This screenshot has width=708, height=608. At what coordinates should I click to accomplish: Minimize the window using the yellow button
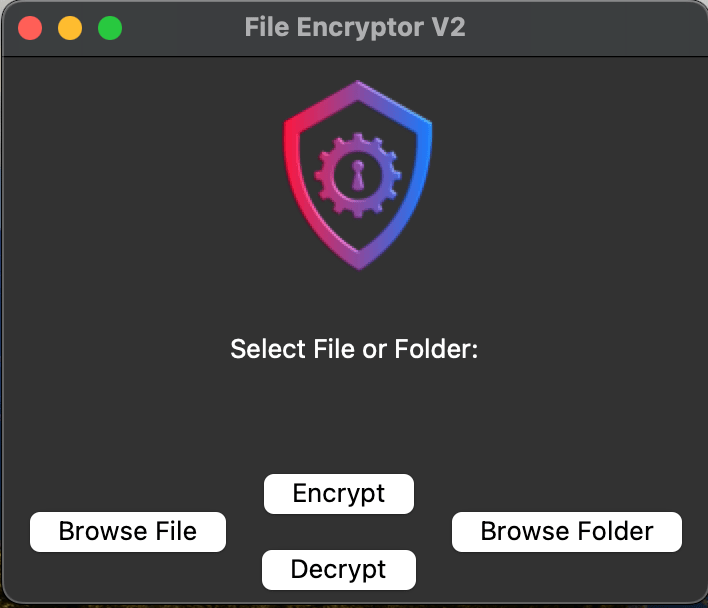pyautogui.click(x=70, y=28)
